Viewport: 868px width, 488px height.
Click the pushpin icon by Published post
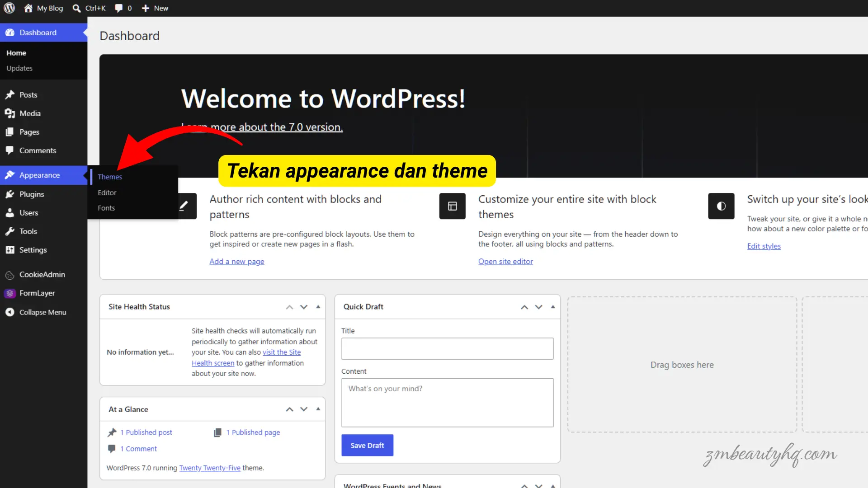click(x=112, y=432)
